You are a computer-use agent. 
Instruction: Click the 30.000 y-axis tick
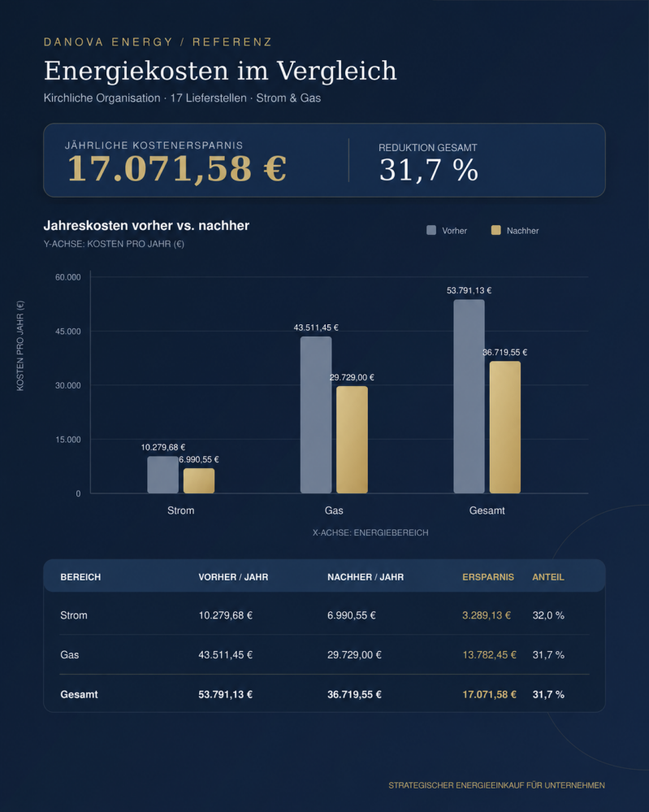pyautogui.click(x=68, y=386)
